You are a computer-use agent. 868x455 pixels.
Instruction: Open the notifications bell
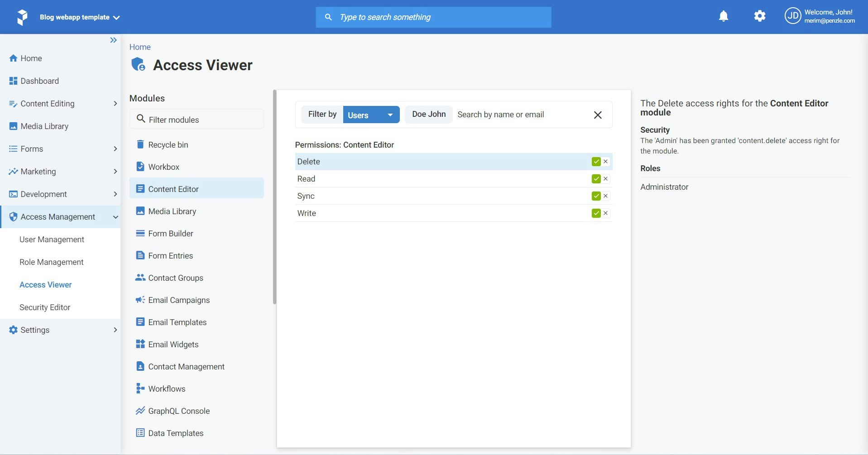724,16
